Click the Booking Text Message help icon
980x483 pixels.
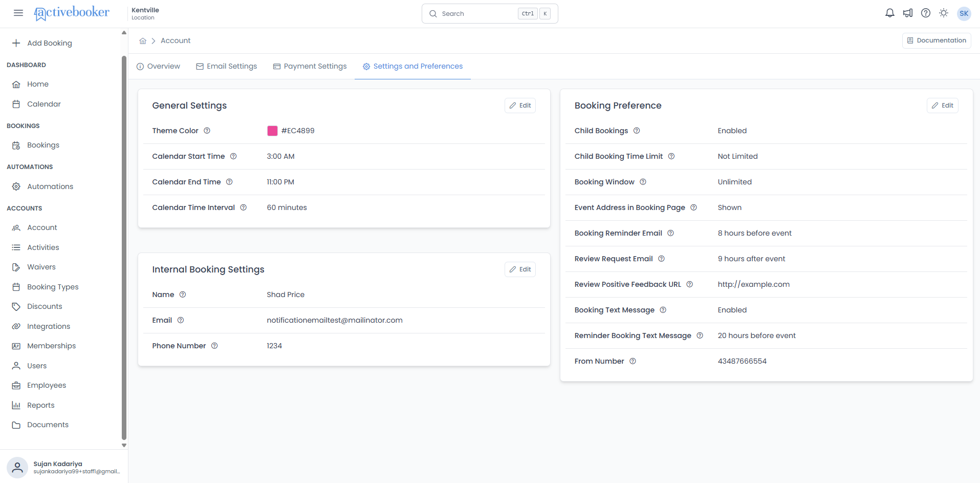pyautogui.click(x=663, y=310)
